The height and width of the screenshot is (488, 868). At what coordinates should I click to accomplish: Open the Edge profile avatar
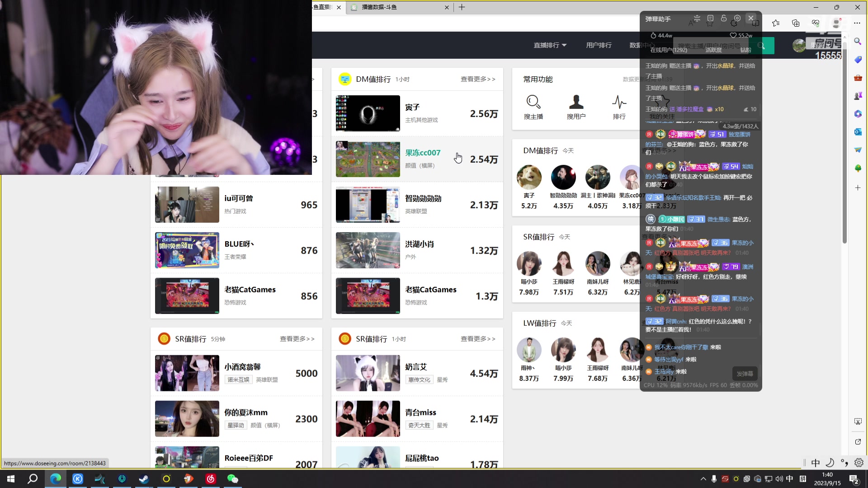[x=837, y=23]
